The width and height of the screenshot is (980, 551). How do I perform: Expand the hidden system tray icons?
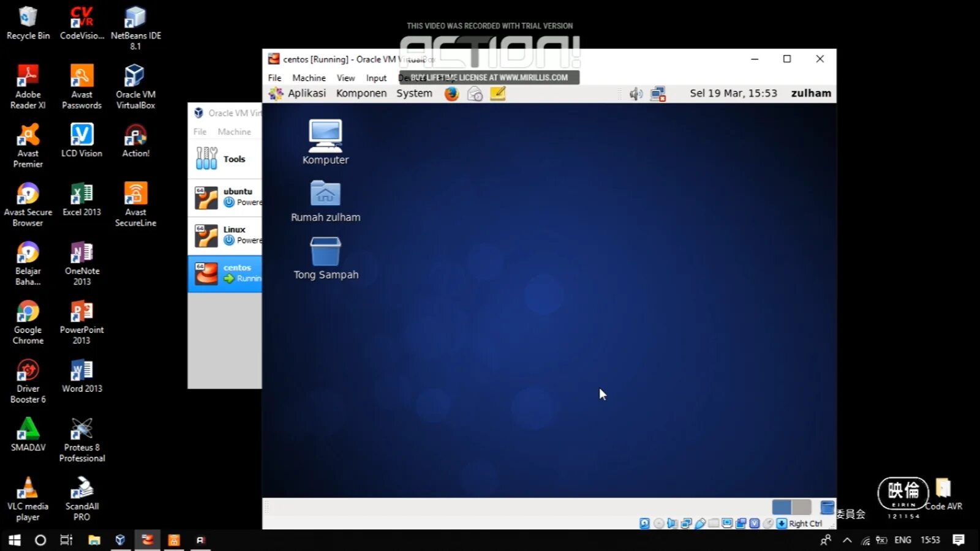point(847,540)
